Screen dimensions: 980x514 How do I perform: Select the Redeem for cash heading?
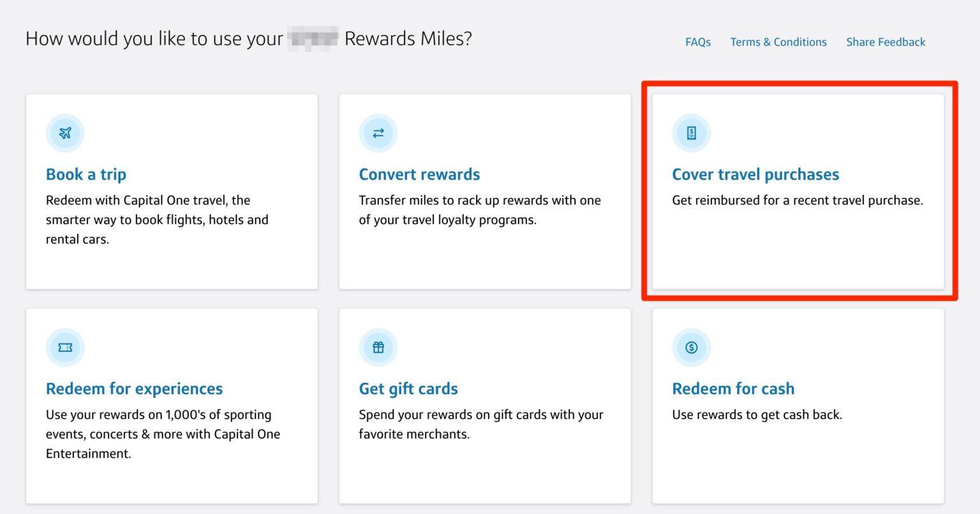[733, 389]
